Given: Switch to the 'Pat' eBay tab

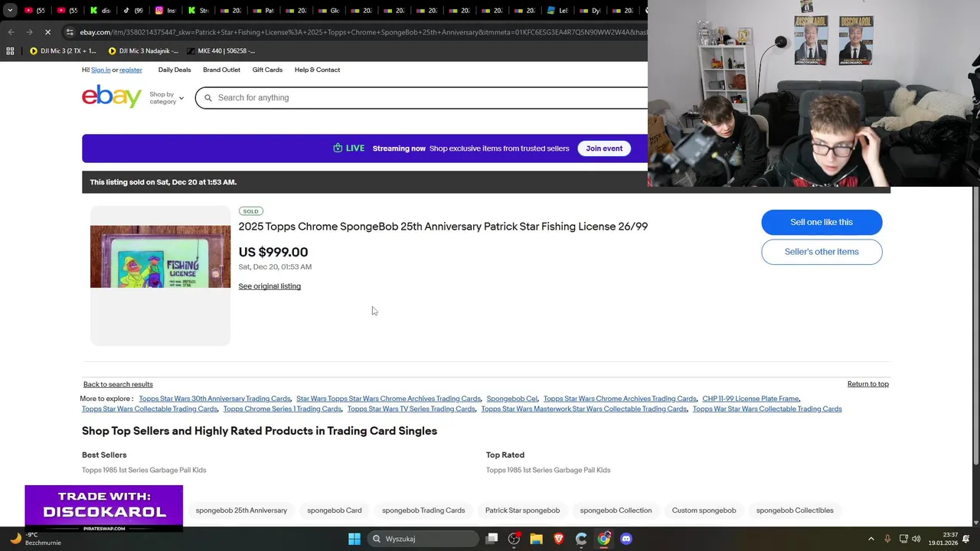Looking at the screenshot, I should [263, 11].
